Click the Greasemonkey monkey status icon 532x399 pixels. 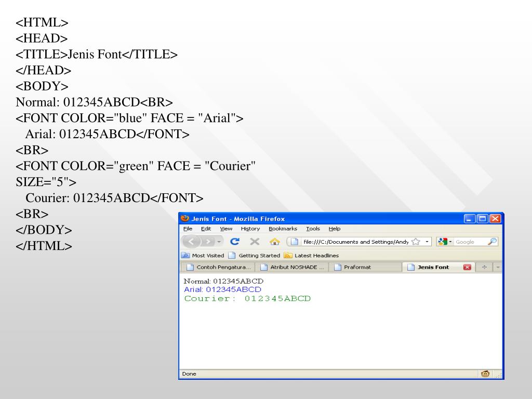485,374
